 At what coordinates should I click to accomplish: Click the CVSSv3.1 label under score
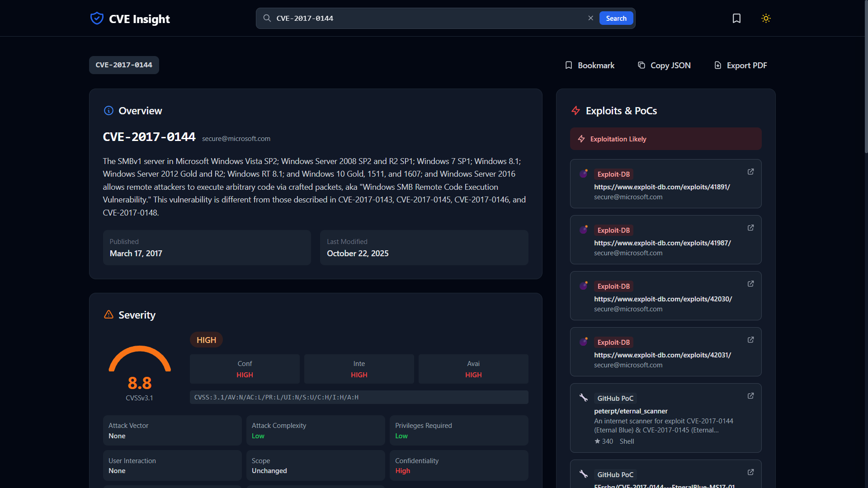pyautogui.click(x=139, y=398)
